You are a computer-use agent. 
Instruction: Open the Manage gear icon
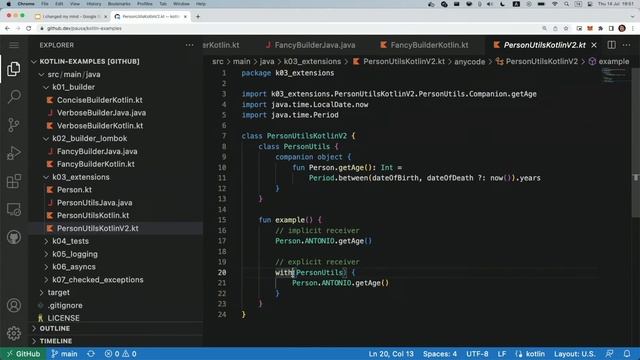click(x=13, y=333)
